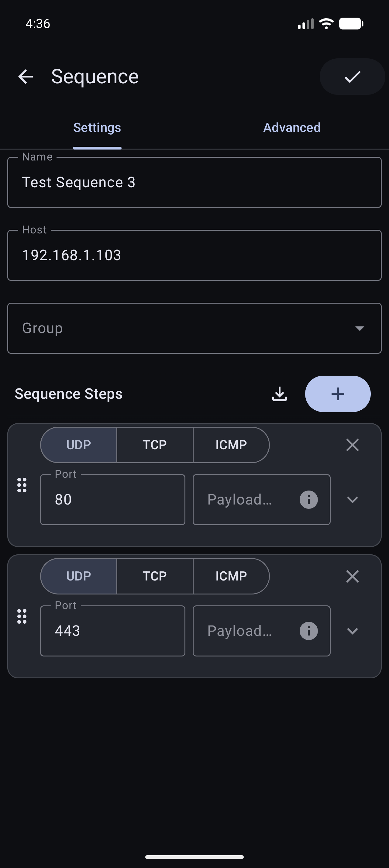Click the Host input field
The image size is (389, 868).
tap(194, 255)
